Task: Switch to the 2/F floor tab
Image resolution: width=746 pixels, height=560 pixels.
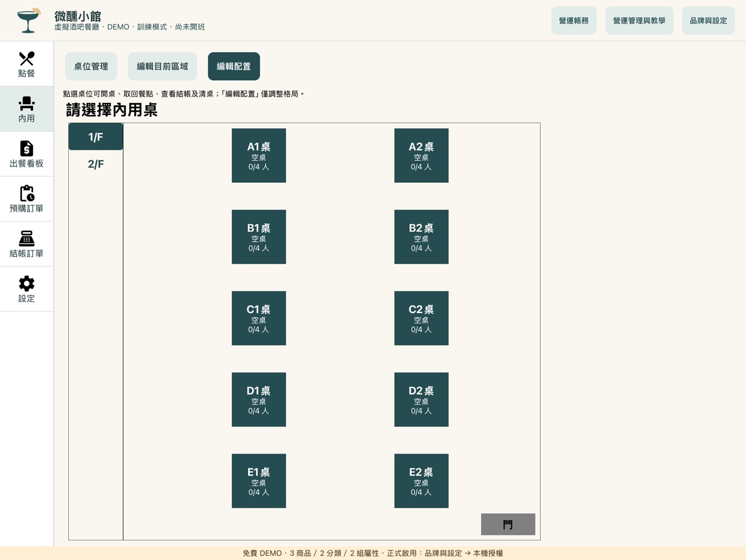Action: coord(96,164)
